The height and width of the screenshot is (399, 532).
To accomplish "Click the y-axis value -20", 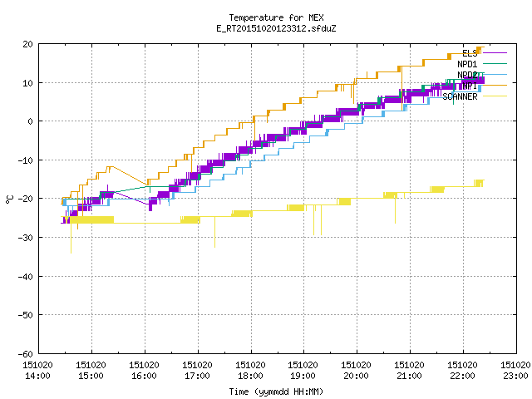I will pyautogui.click(x=26, y=199).
